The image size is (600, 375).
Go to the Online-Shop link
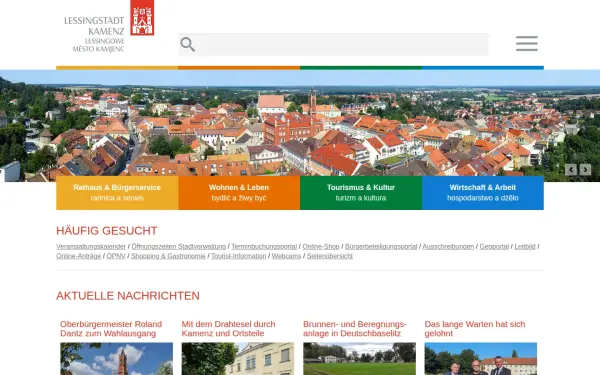pos(321,246)
